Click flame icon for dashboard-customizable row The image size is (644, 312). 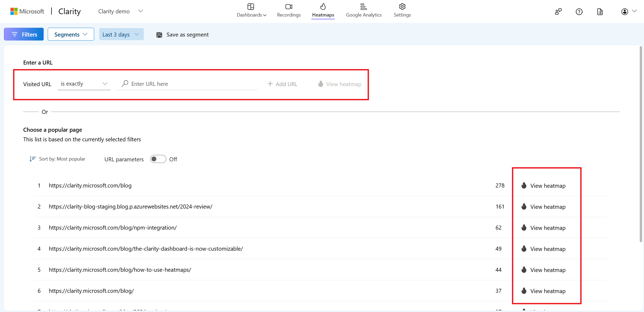(524, 249)
